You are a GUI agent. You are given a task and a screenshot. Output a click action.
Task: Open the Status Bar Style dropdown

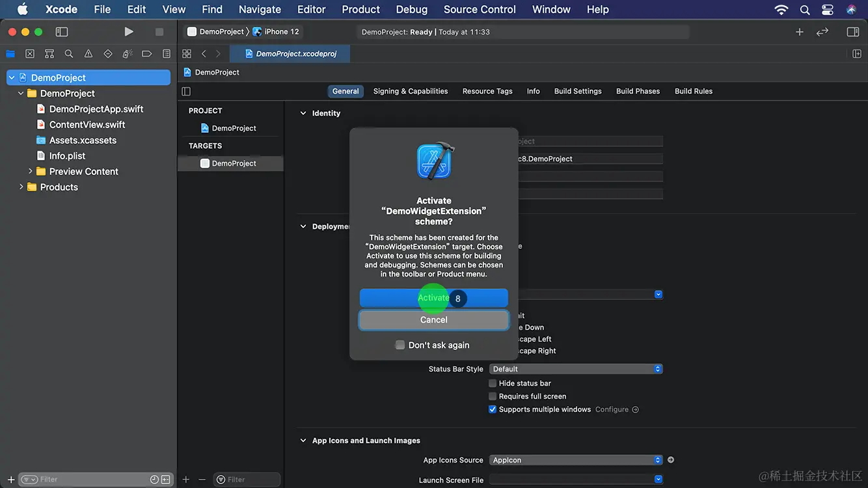coord(576,369)
